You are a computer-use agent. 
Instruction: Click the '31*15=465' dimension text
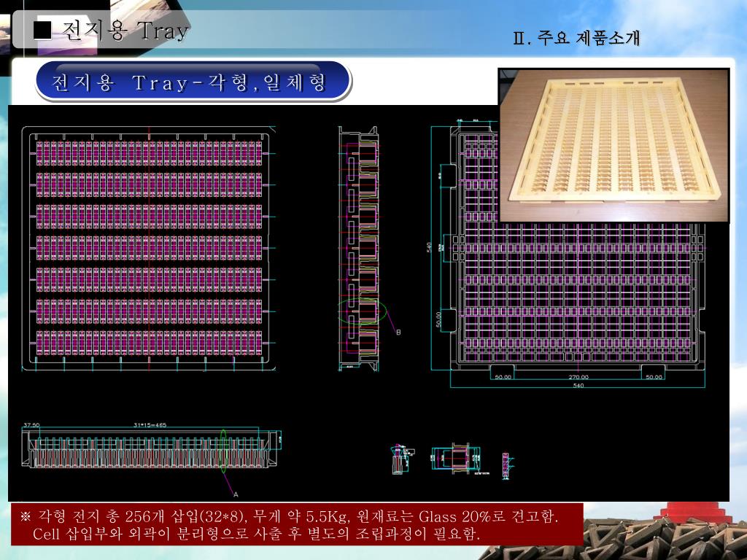click(x=150, y=425)
